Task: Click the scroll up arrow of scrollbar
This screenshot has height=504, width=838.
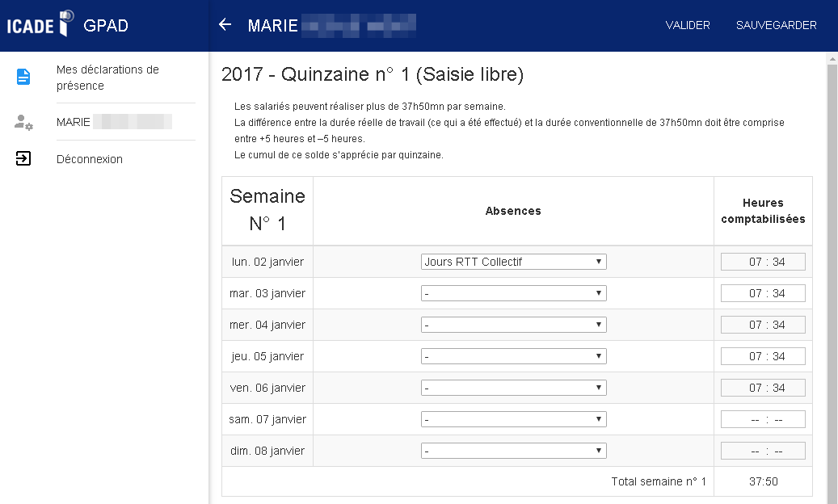Action: pos(832,60)
